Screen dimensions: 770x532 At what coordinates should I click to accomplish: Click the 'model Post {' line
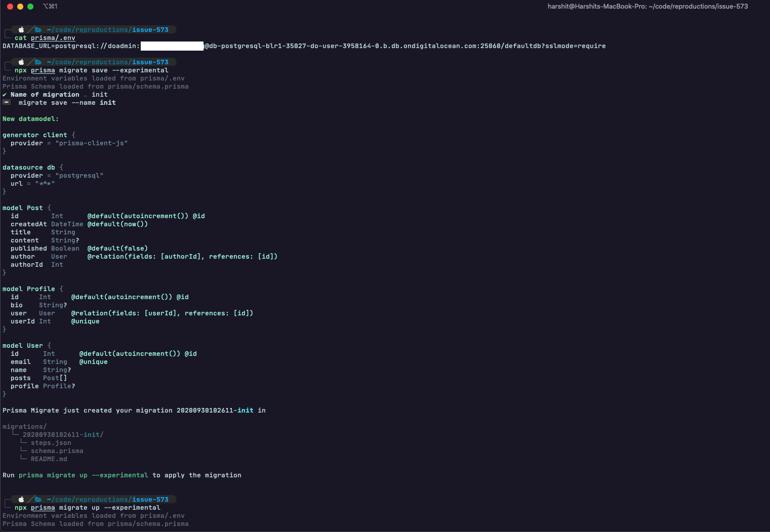(26, 208)
